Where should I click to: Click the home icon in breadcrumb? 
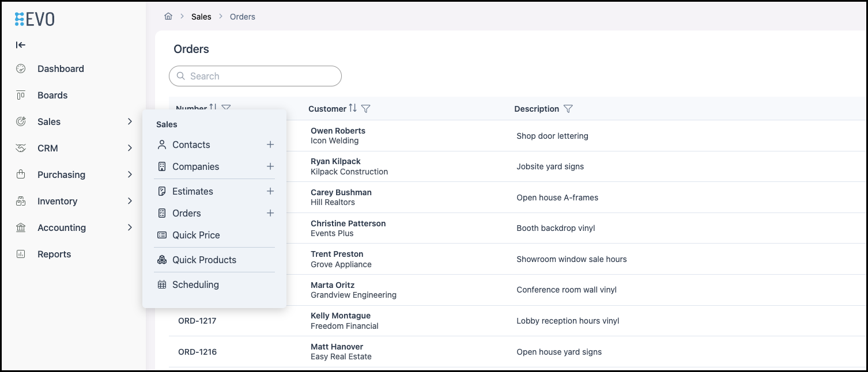click(x=168, y=17)
